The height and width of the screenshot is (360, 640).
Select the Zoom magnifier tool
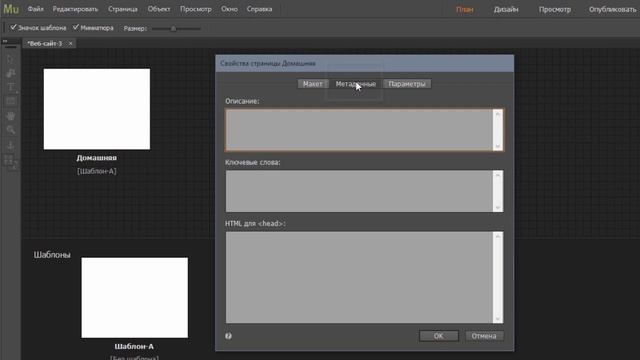[11, 130]
